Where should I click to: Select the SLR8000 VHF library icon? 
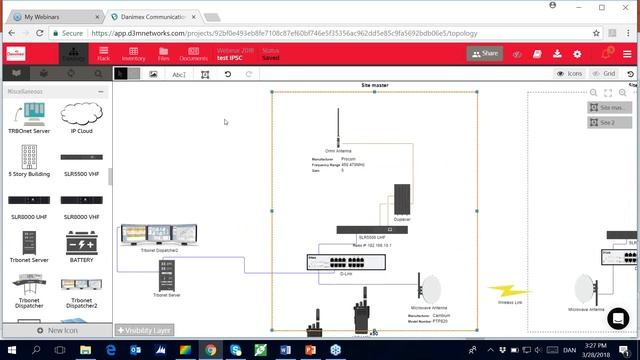tap(82, 207)
